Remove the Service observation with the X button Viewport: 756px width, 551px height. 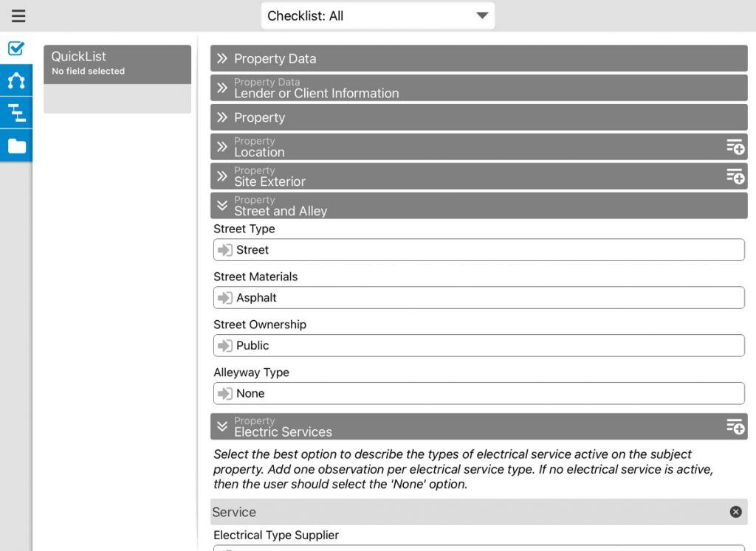pyautogui.click(x=735, y=512)
